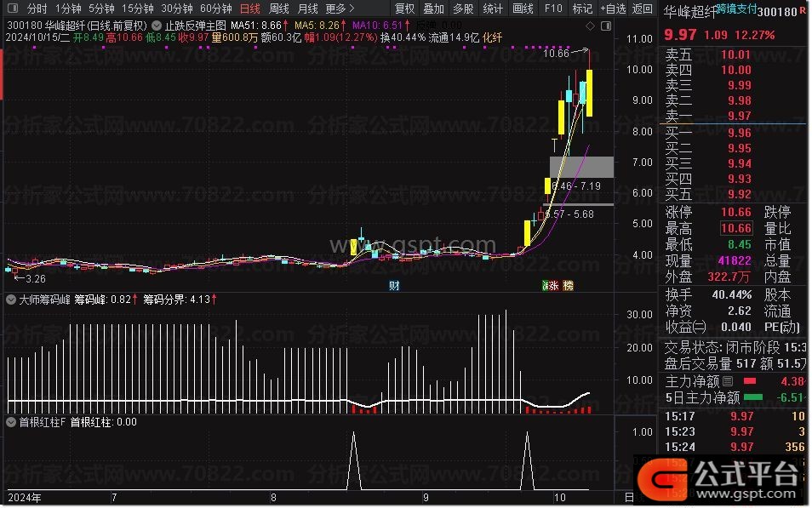This screenshot has width=812, height=508.
Task: Open the 统计 statistics button
Action: [493, 9]
